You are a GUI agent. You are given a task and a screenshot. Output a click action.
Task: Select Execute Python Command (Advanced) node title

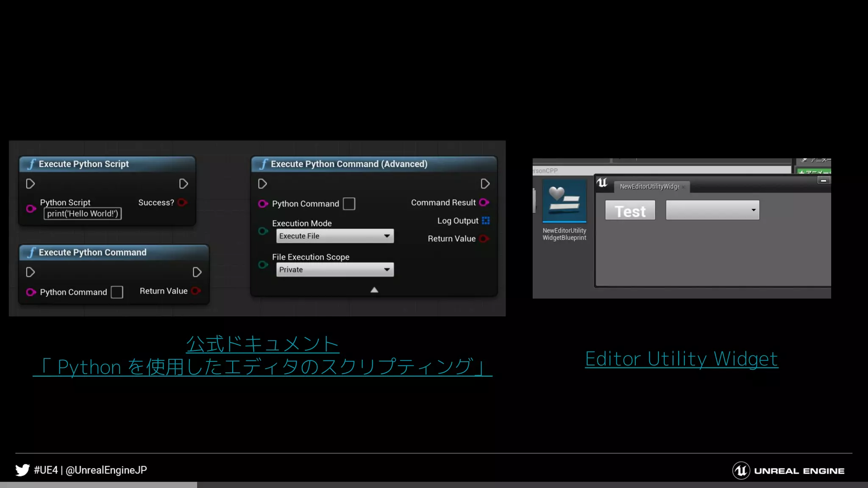(x=349, y=164)
